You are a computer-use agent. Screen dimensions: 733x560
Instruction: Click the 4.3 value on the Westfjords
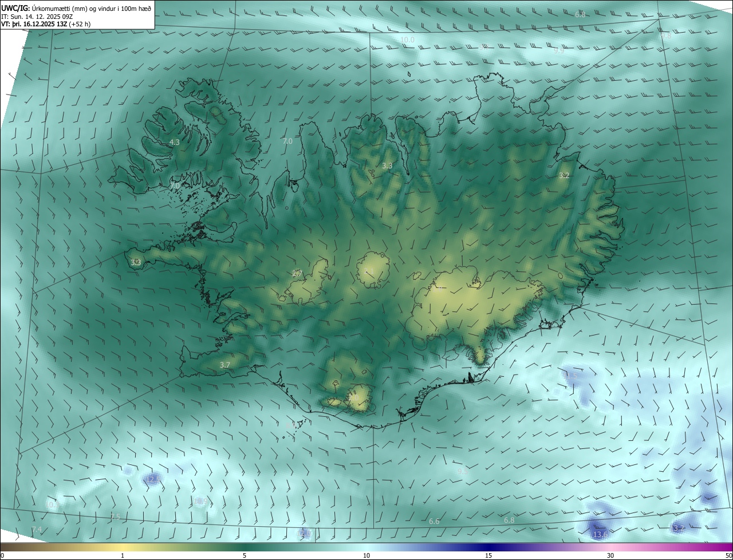pos(174,142)
